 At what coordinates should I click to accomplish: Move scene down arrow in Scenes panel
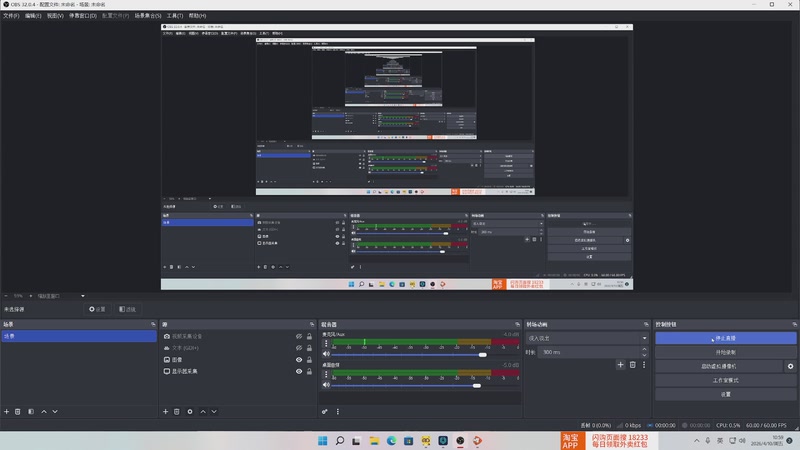coord(55,412)
